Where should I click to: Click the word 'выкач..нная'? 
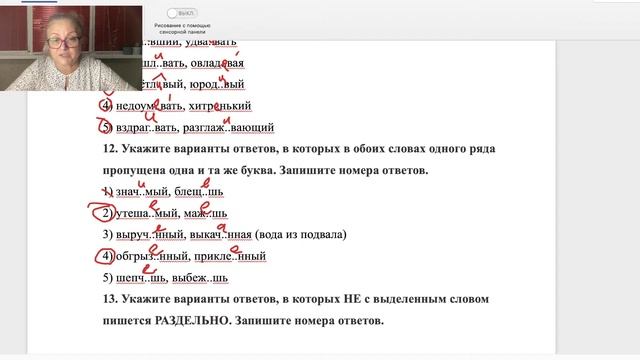pyautogui.click(x=221, y=235)
